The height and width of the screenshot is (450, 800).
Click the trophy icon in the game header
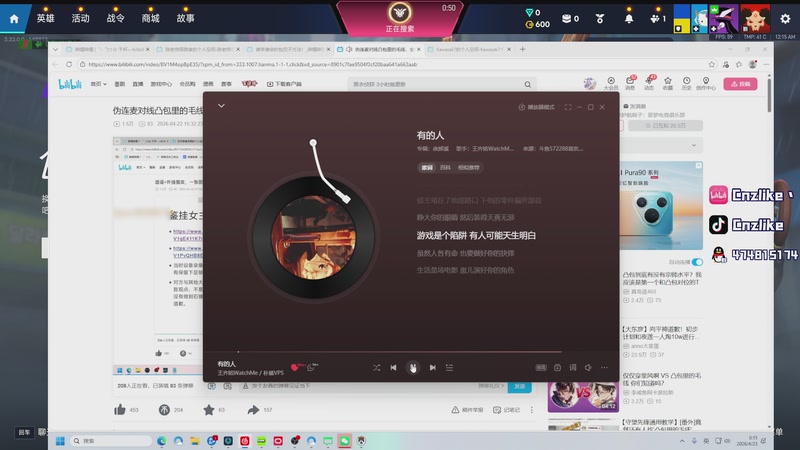point(600,19)
